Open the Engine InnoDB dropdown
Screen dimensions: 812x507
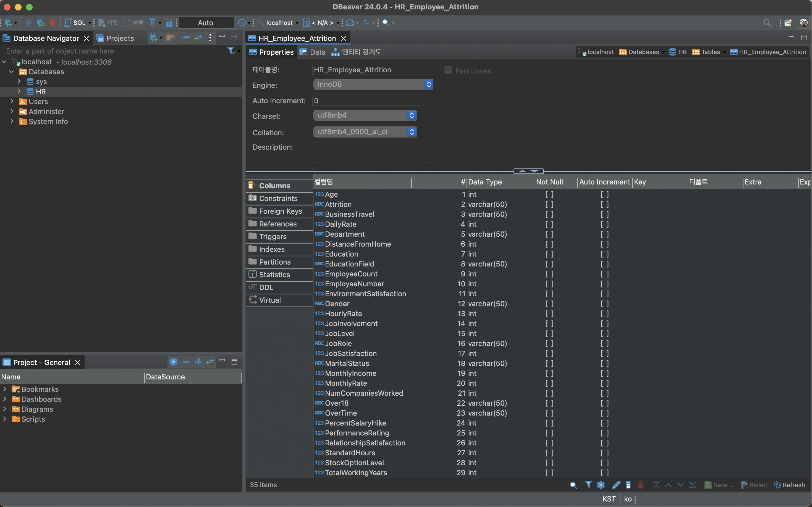pyautogui.click(x=373, y=84)
